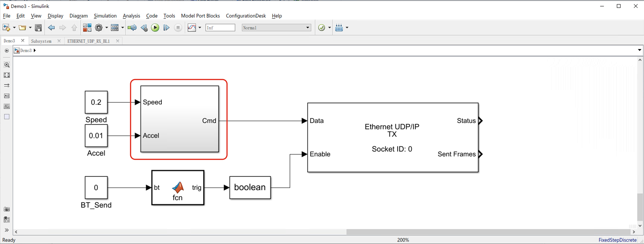
Task: Click the Step Forward button
Action: [x=166, y=27]
